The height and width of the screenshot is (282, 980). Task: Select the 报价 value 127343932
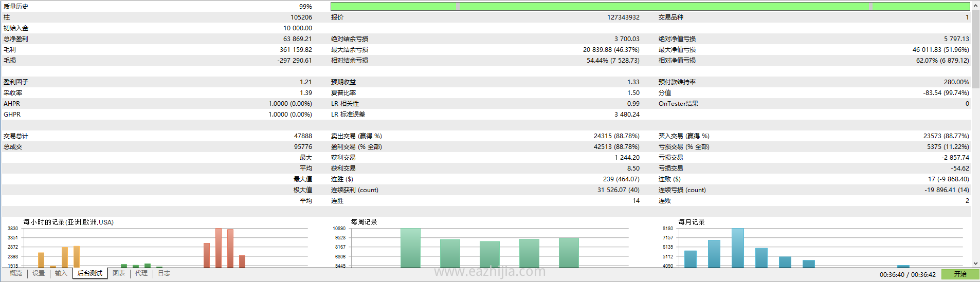point(623,17)
